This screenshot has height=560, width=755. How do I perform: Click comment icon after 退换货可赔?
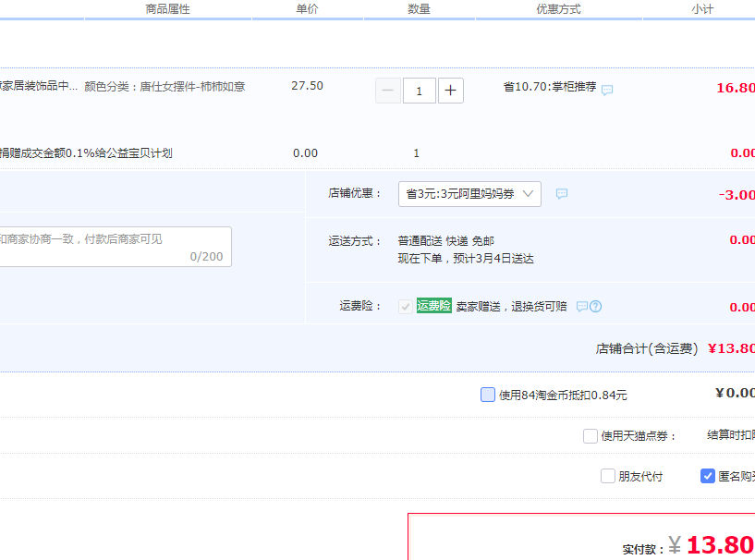582,306
